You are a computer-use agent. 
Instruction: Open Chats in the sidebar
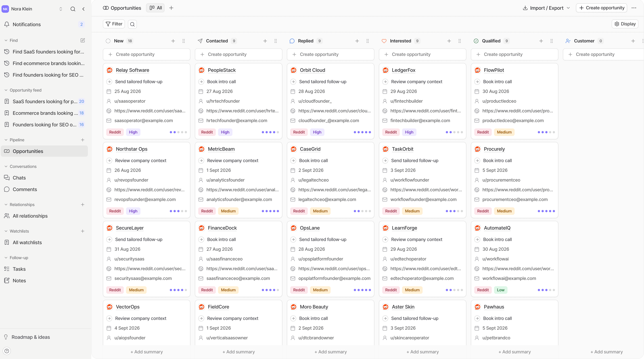[x=45, y=178]
